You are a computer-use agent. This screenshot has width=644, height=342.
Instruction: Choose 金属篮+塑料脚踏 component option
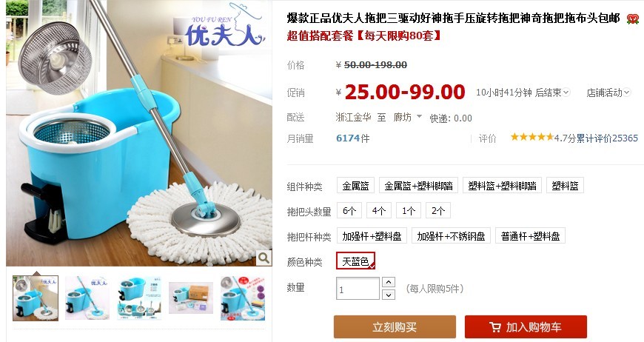[418, 186]
